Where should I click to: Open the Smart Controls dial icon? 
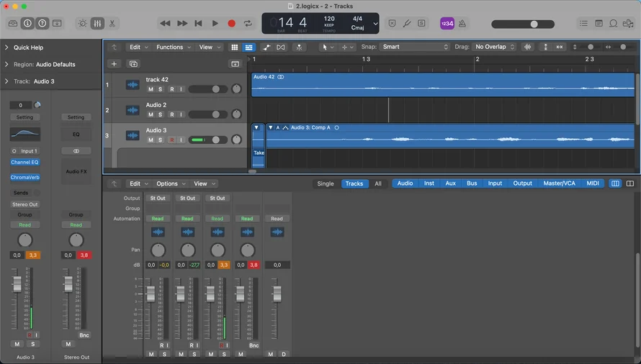click(x=82, y=24)
